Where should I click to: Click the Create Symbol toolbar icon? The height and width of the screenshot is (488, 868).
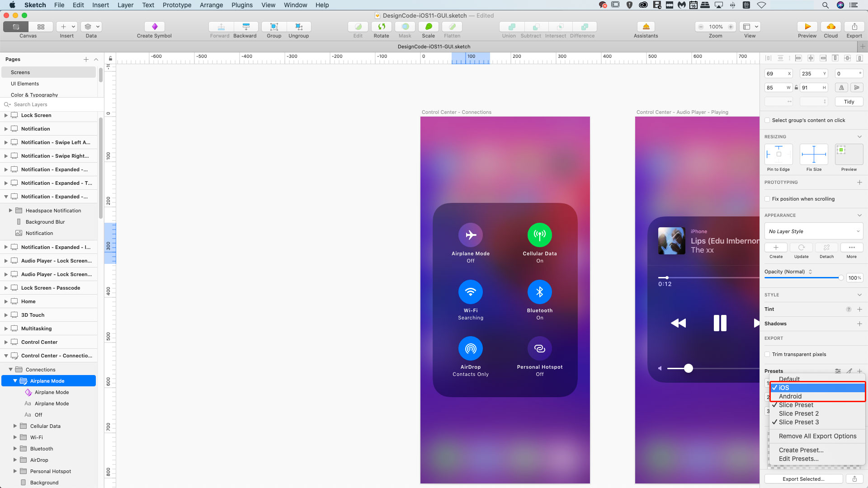pos(154,27)
